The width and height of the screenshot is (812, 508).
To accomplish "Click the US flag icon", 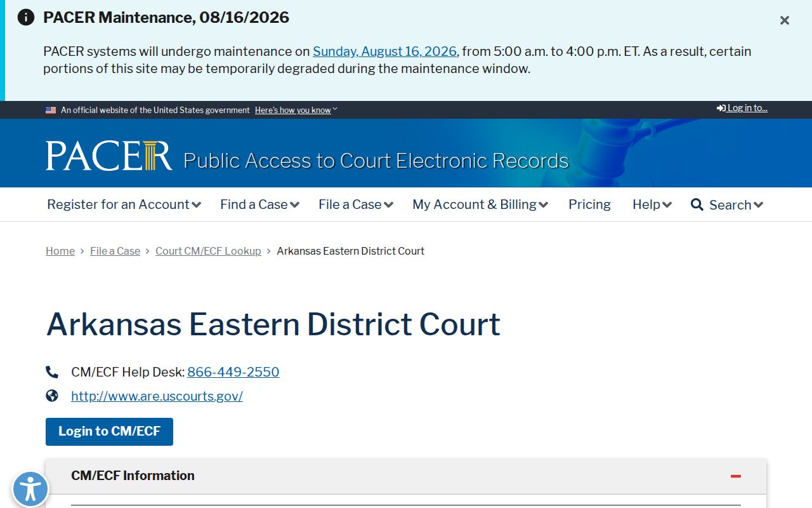I will coord(51,110).
